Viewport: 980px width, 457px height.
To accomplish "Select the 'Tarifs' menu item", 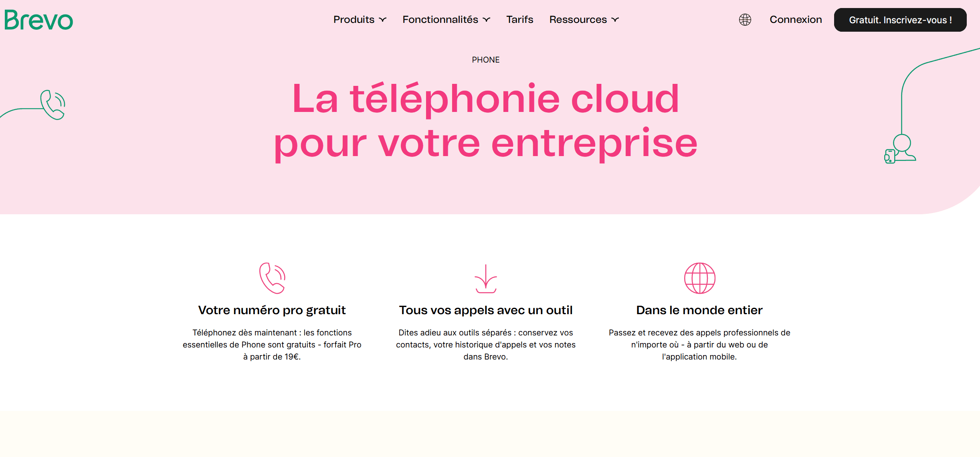I will (519, 19).
